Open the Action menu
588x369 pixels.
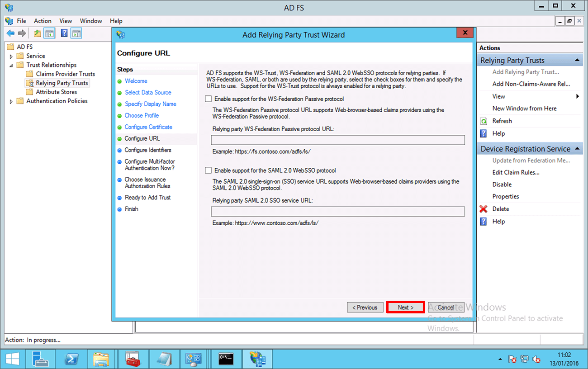(43, 21)
